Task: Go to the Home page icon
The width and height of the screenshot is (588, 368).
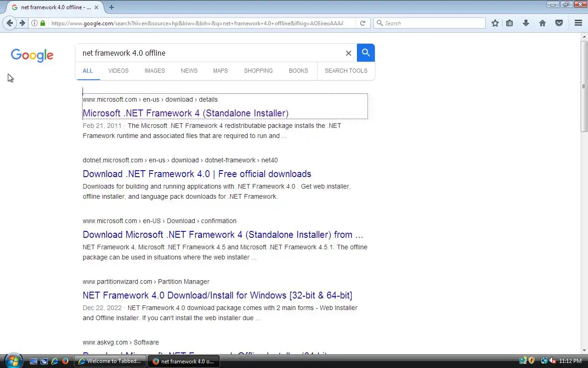Action: click(543, 23)
